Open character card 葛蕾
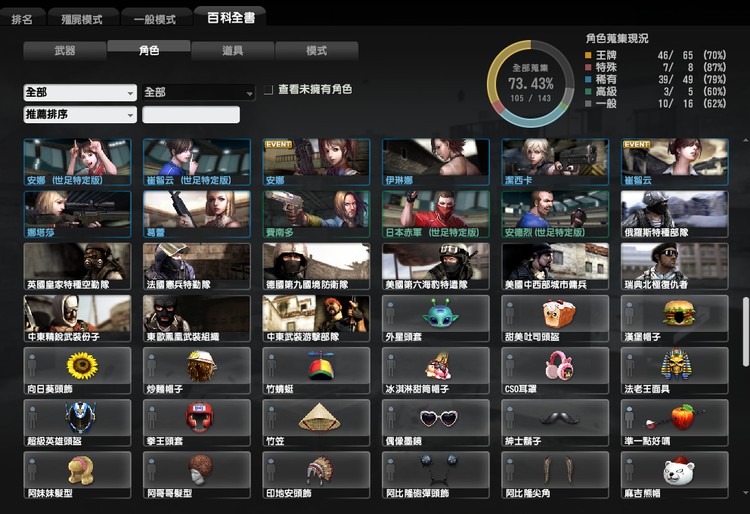 197,214
